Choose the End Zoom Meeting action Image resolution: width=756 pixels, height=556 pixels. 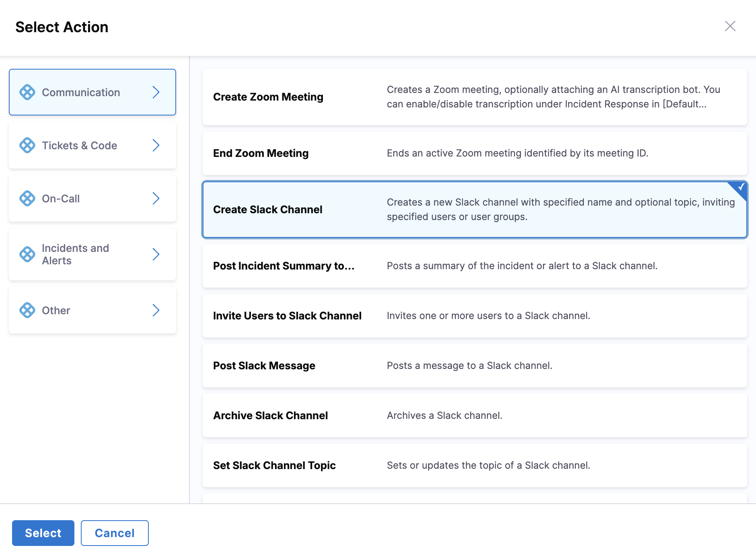[x=475, y=153]
